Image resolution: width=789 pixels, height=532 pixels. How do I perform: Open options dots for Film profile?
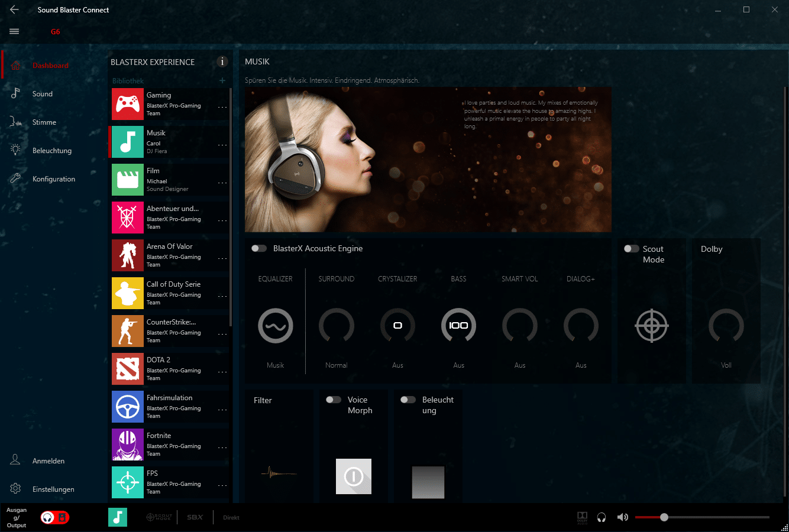coord(222,183)
